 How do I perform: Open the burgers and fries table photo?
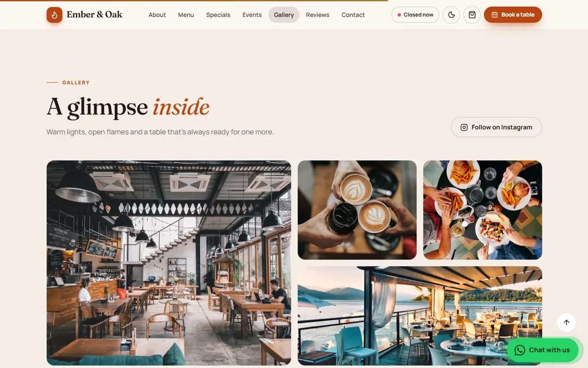pos(482,210)
